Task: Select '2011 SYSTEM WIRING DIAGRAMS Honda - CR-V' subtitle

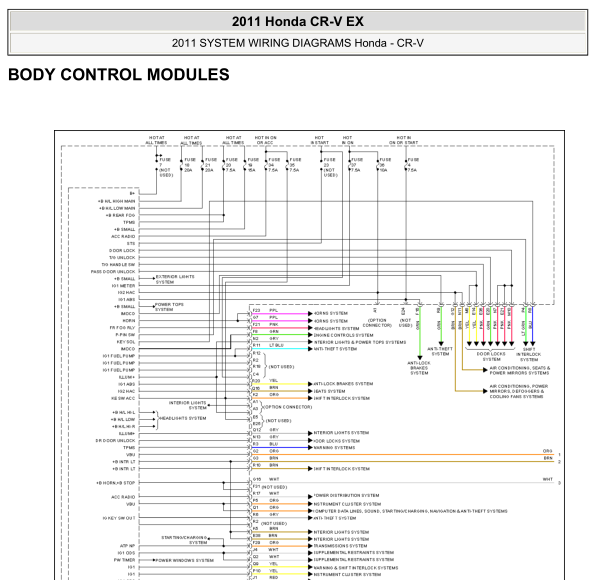Action: click(298, 43)
